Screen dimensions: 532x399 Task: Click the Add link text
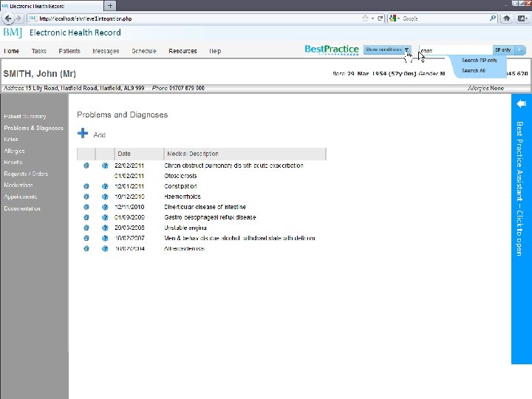pos(100,134)
